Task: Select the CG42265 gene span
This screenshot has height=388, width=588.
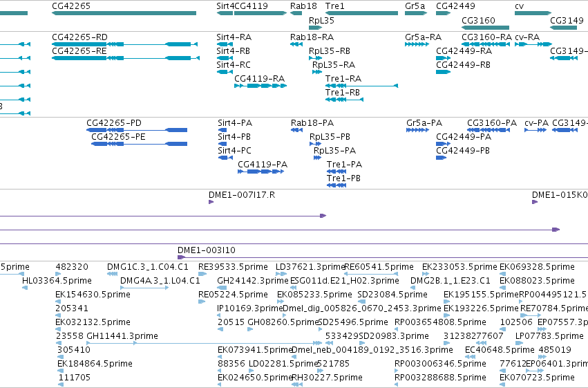Action: 124,13
